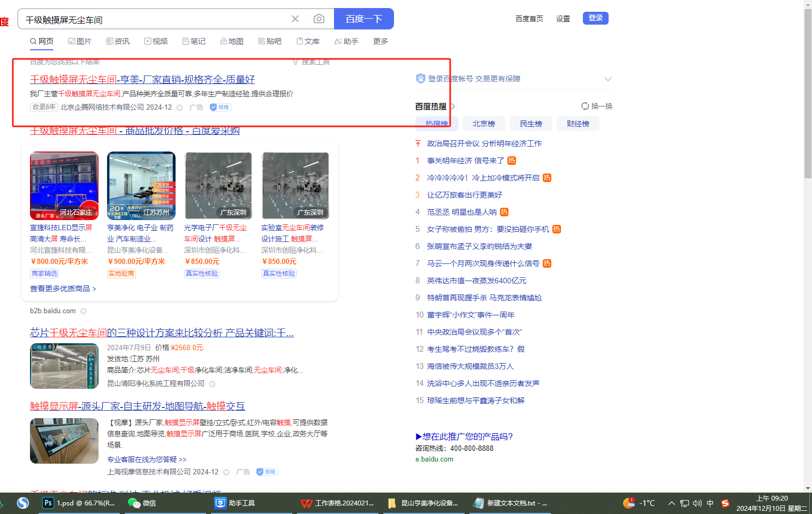Switch to the 笔记 search tab
812x514 pixels.
[x=194, y=41]
